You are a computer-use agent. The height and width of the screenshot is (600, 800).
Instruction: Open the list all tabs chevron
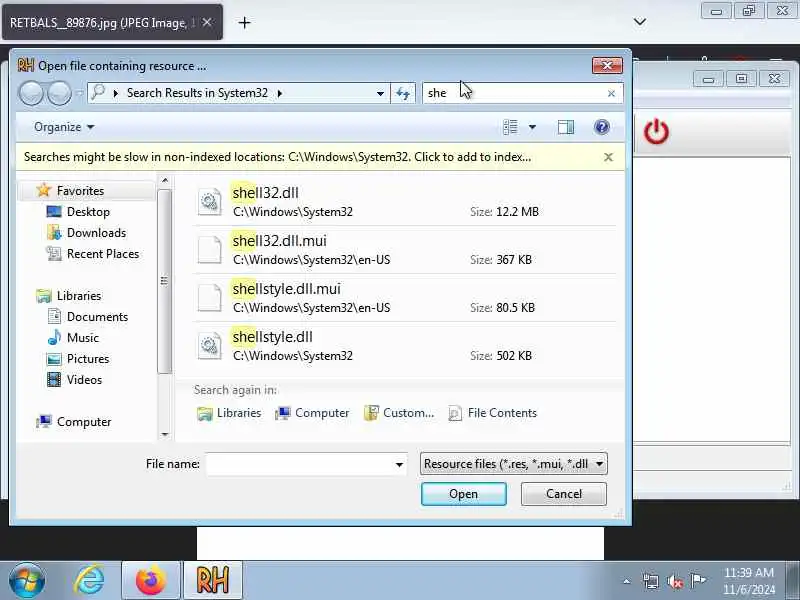tap(640, 22)
